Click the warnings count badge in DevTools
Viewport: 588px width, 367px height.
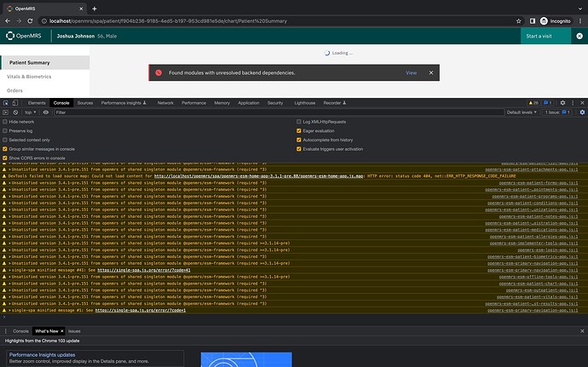tap(533, 103)
